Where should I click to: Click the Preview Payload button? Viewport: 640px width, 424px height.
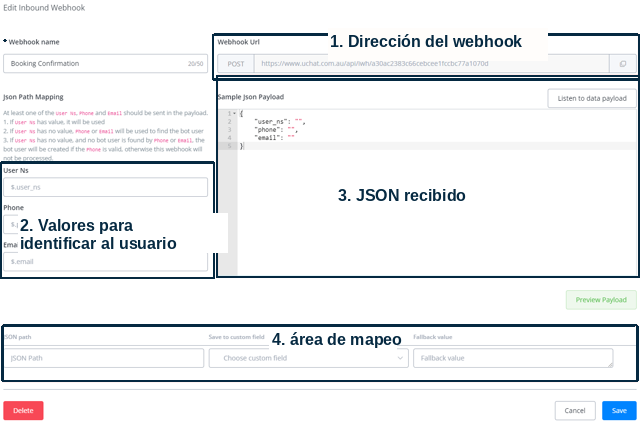(601, 300)
